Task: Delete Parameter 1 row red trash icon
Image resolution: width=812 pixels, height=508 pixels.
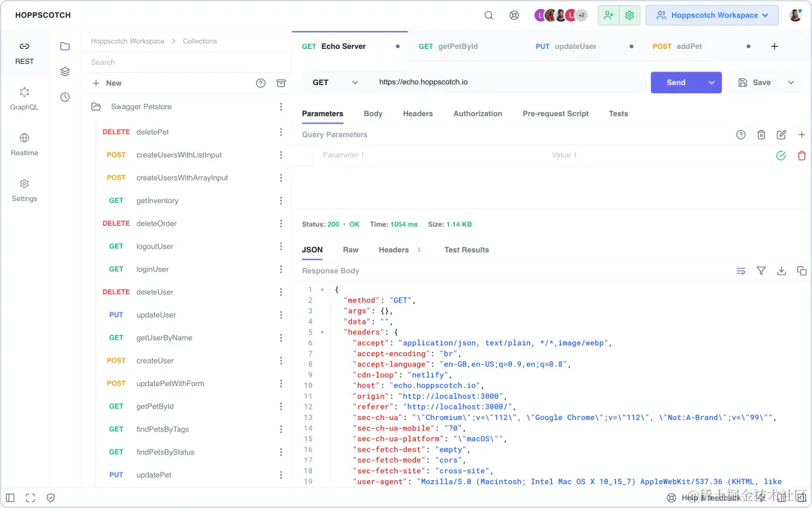Action: [x=801, y=156]
